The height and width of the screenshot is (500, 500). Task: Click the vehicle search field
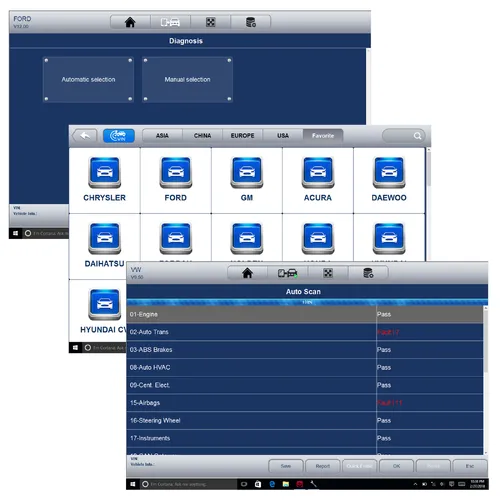[404, 136]
